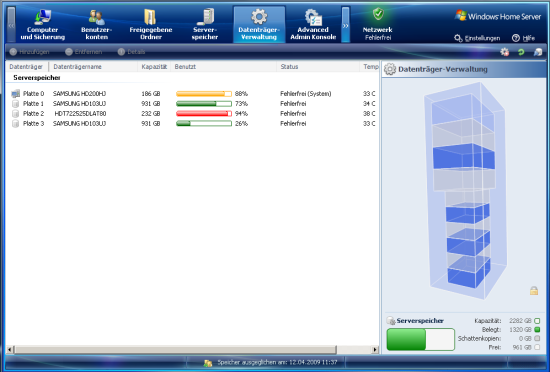The width and height of the screenshot is (550, 372).
Task: Sort by the Status column header
Action: click(x=318, y=67)
